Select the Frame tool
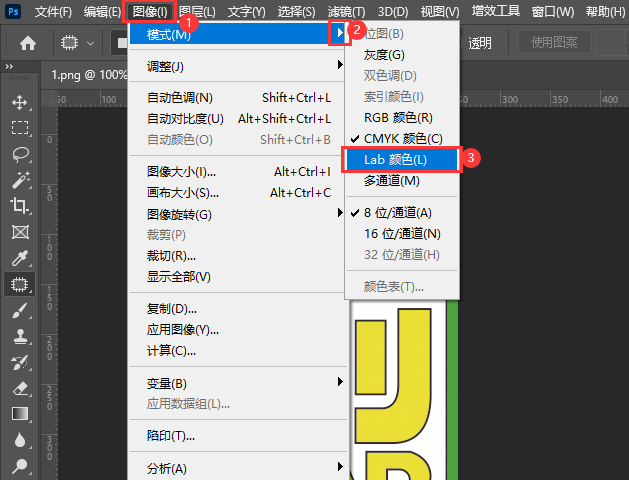Screen dimensions: 629x480 (20, 232)
